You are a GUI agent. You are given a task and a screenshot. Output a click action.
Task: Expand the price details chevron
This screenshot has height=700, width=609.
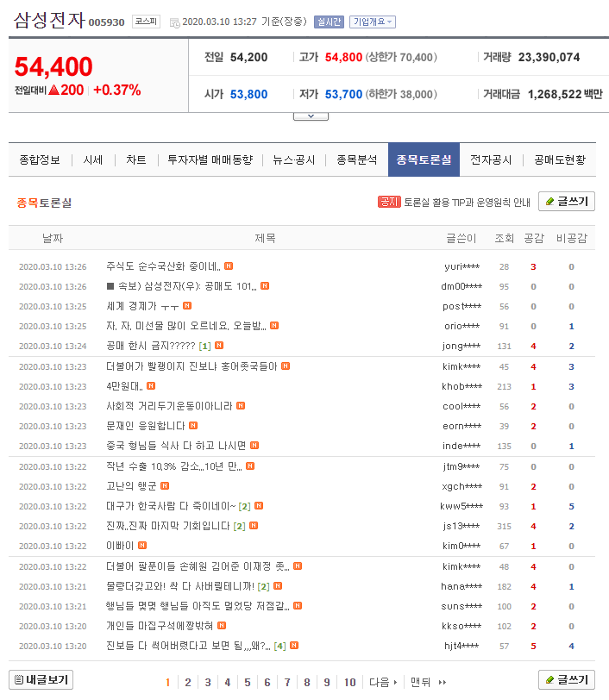tap(311, 116)
